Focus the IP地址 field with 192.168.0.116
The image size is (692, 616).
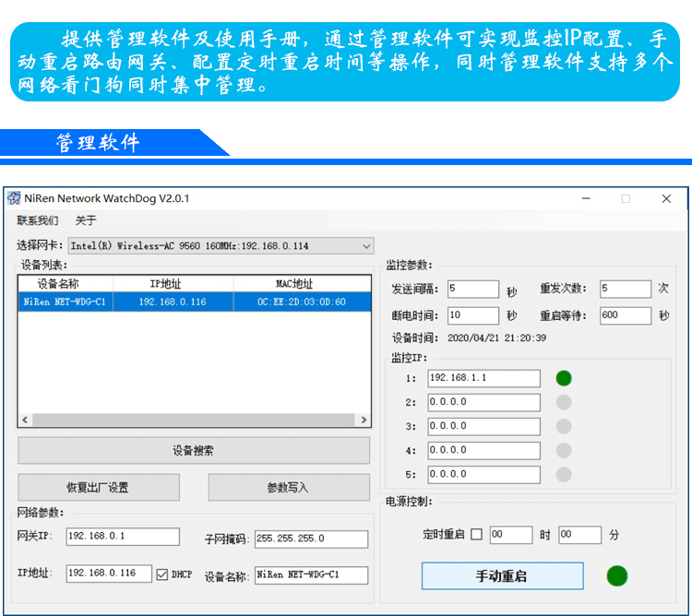click(x=109, y=574)
